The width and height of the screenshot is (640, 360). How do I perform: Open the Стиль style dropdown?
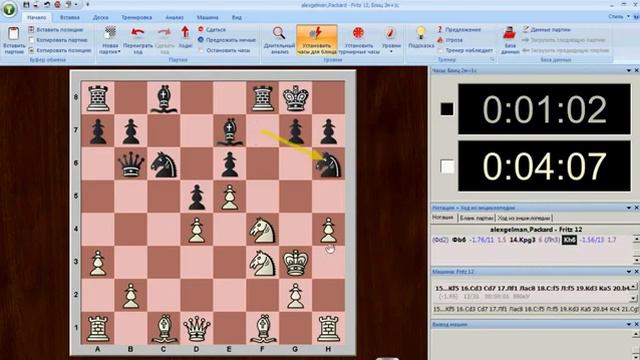pos(618,17)
